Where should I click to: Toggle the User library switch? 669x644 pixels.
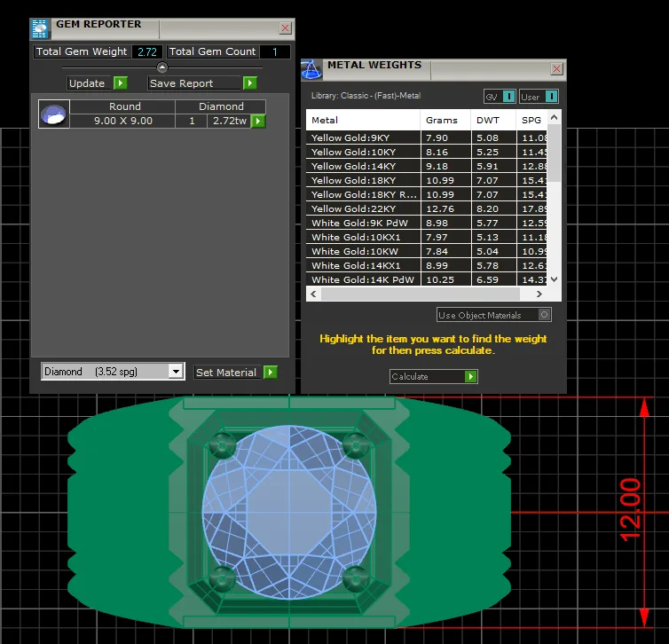[551, 97]
